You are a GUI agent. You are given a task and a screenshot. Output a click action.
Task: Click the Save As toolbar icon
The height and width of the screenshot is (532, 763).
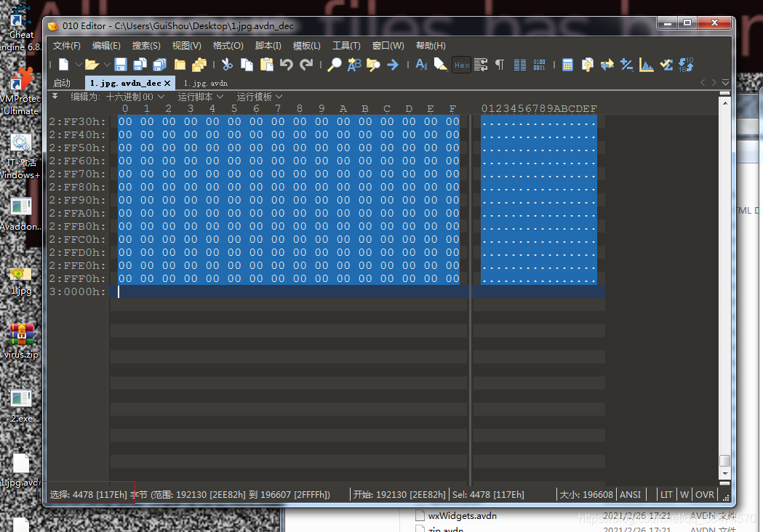(x=140, y=64)
